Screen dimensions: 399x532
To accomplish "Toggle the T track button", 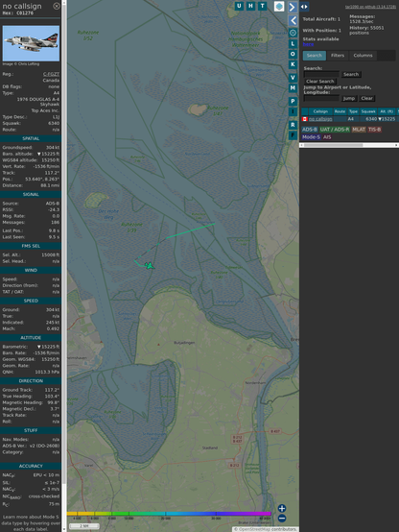I will coord(262,6).
